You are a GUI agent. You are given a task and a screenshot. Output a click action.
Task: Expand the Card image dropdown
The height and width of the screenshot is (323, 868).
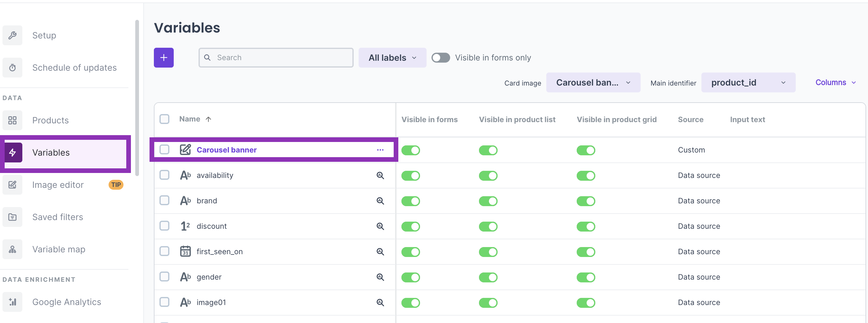click(x=593, y=82)
